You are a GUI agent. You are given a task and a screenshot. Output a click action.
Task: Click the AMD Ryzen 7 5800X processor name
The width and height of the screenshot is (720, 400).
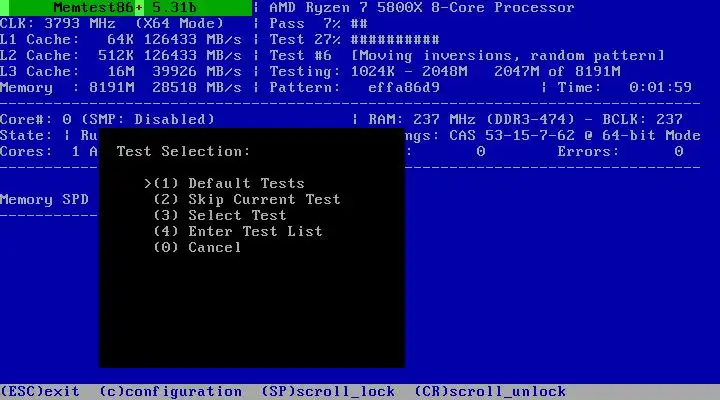tap(422, 8)
